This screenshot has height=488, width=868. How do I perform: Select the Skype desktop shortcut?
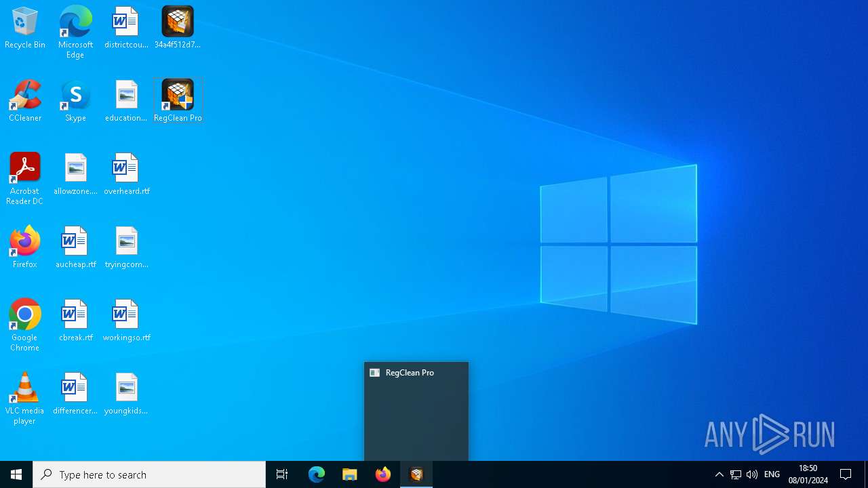pos(75,102)
